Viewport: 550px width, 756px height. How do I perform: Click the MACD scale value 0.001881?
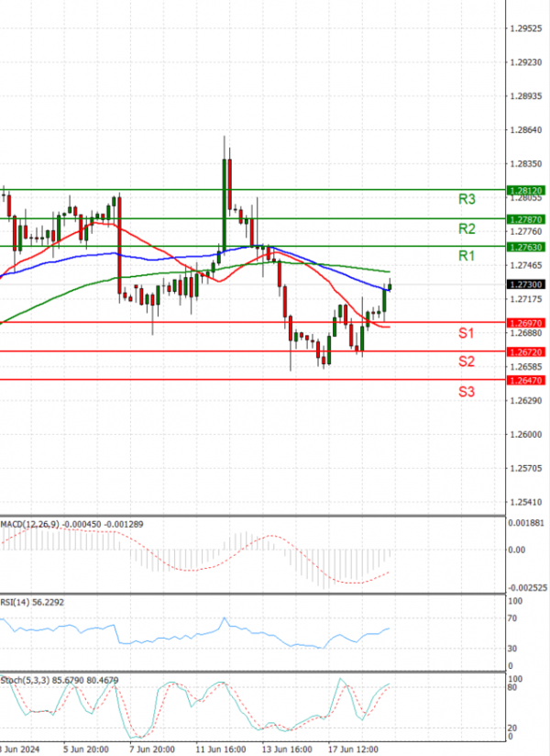coord(526,523)
